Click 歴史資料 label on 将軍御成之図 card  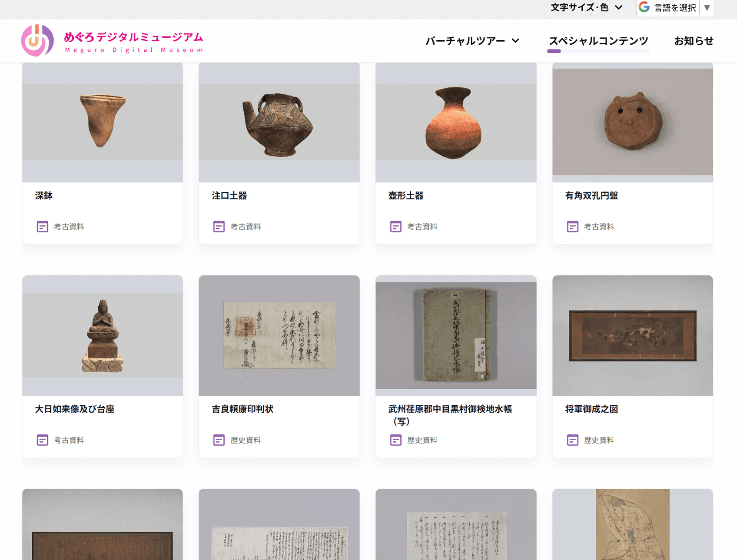click(x=599, y=440)
